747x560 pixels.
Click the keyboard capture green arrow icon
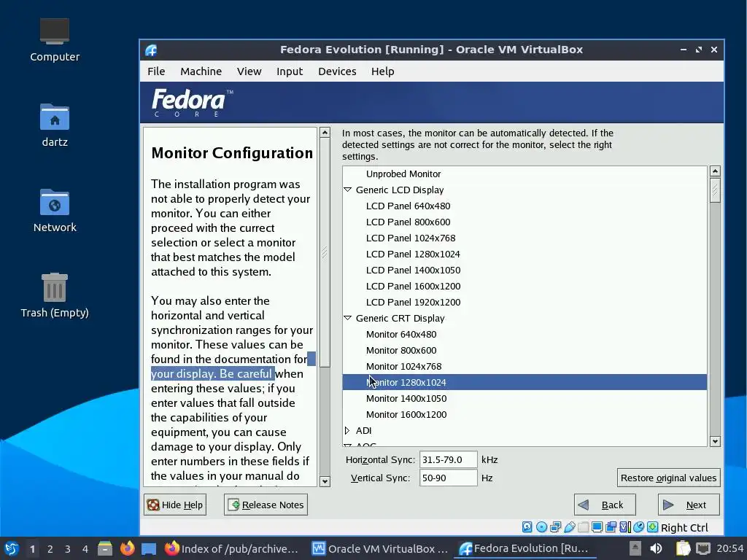(653, 527)
